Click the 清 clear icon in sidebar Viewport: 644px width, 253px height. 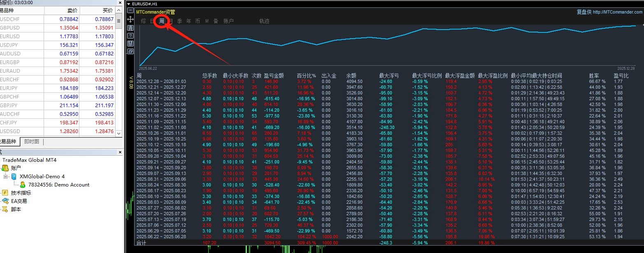(x=130, y=28)
